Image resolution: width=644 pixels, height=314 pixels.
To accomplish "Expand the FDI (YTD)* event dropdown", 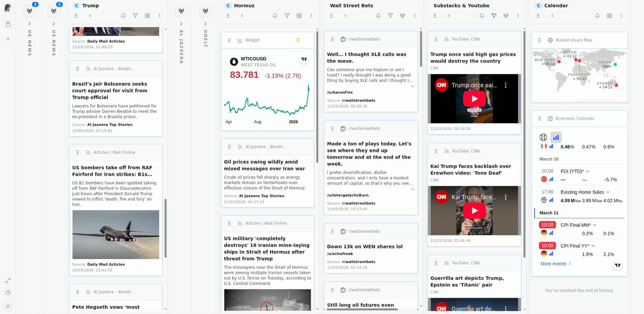I will [587, 171].
